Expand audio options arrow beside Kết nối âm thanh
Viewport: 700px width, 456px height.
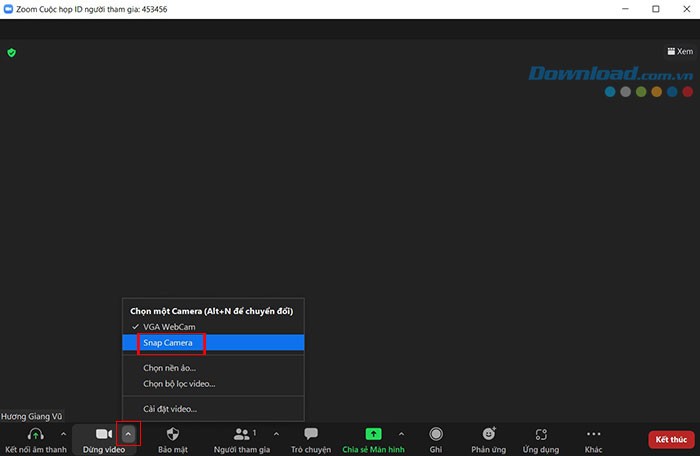(64, 434)
